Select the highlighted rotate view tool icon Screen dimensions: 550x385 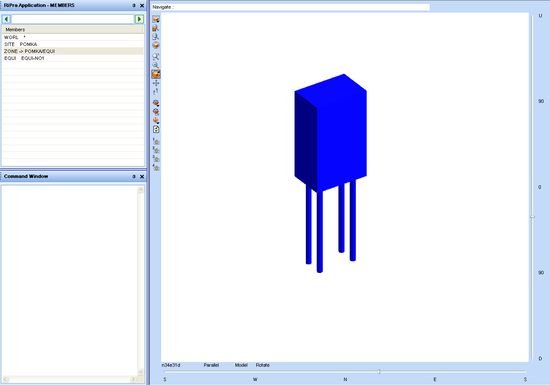[x=156, y=74]
